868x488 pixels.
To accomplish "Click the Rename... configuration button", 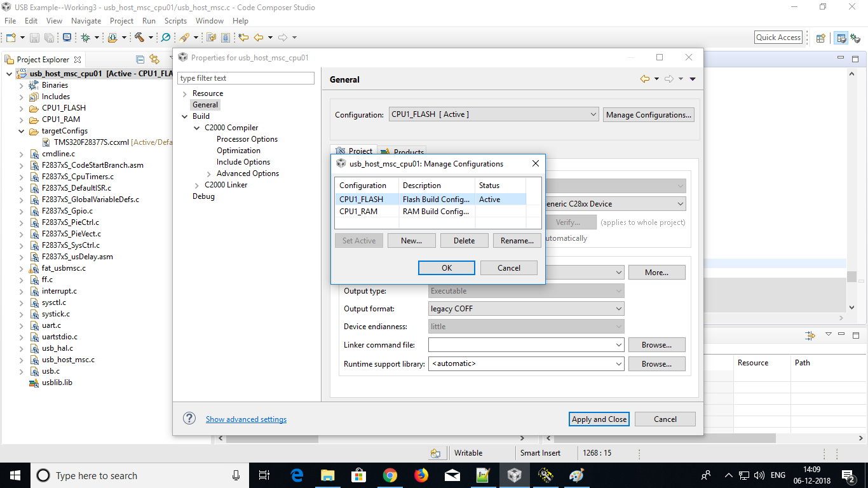I will click(517, 241).
